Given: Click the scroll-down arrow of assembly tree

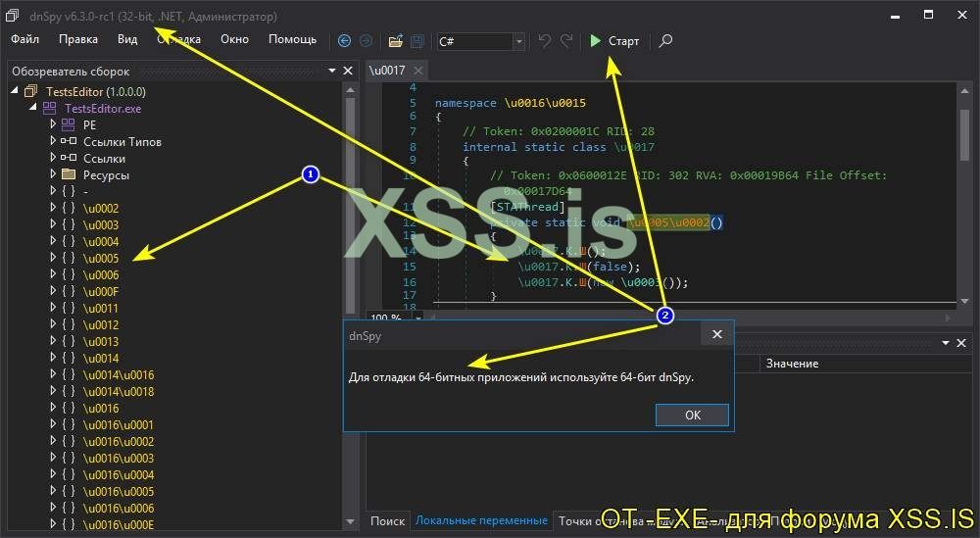Looking at the screenshot, I should (350, 521).
